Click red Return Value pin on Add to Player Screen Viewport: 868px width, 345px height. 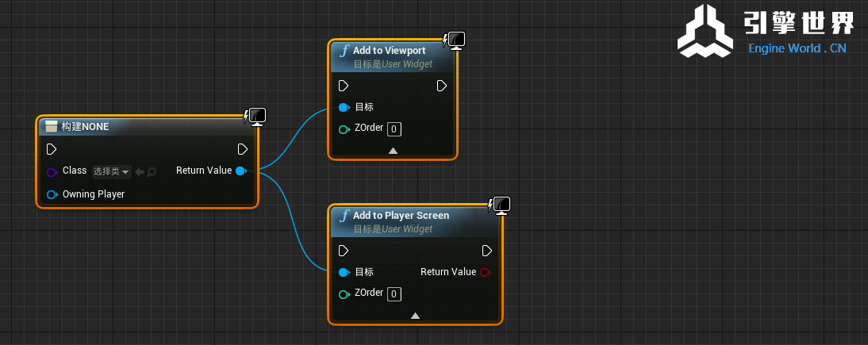(x=486, y=272)
